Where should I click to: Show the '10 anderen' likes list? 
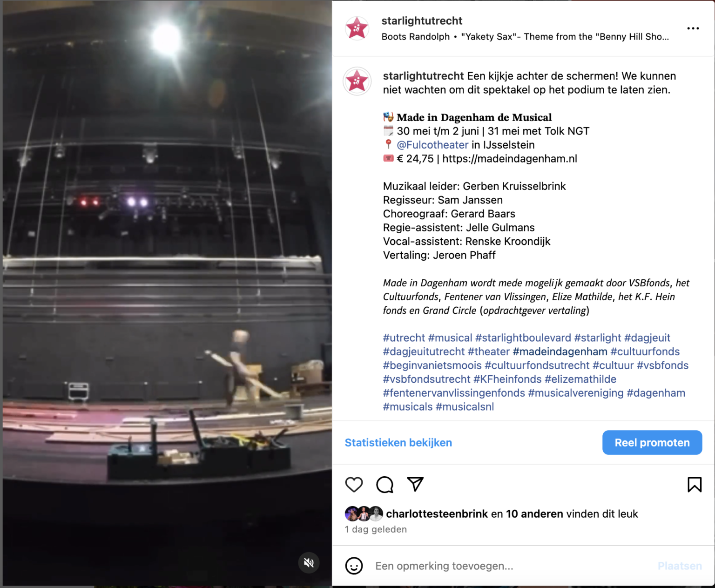click(x=534, y=514)
